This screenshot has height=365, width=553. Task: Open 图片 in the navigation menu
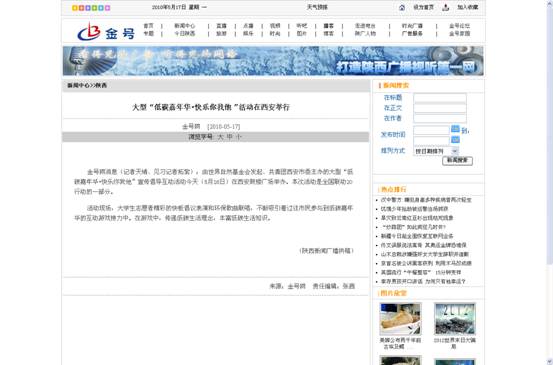[x=302, y=34]
